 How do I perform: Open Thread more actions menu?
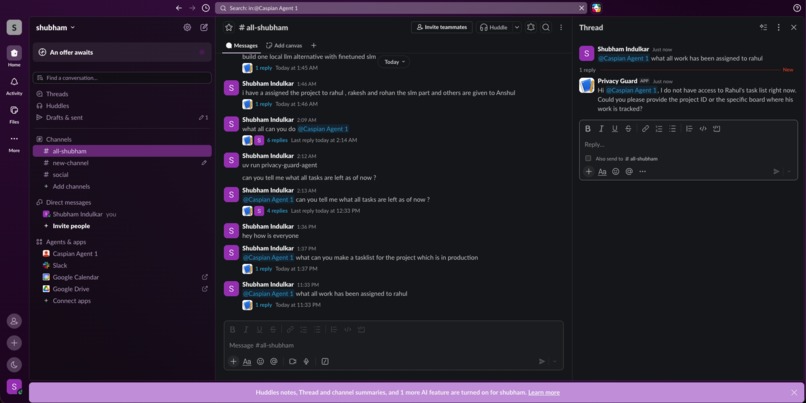coord(778,27)
